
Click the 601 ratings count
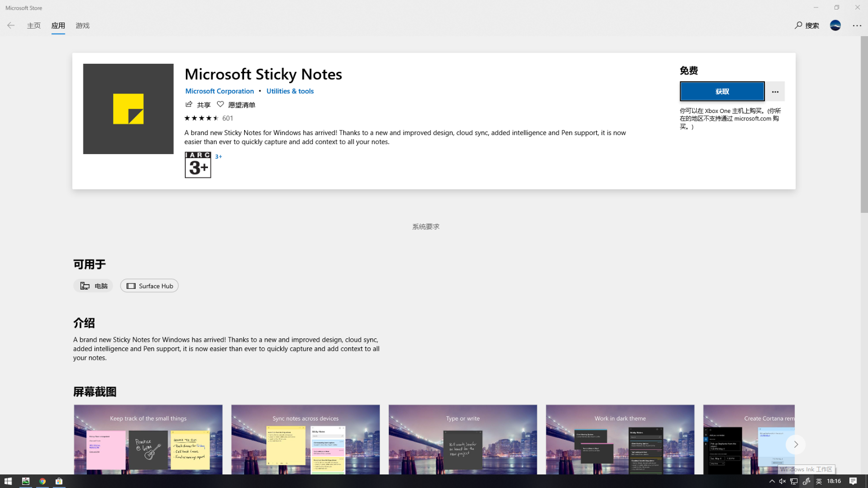(228, 118)
